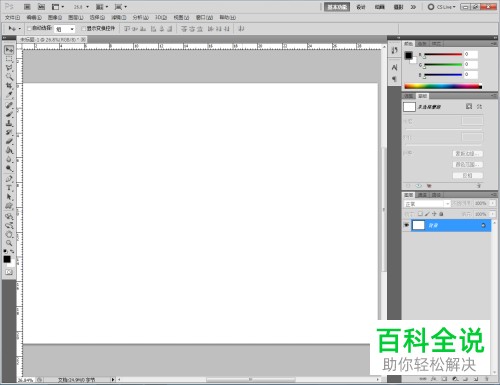Open the View Extras dropdown

pos(58,7)
